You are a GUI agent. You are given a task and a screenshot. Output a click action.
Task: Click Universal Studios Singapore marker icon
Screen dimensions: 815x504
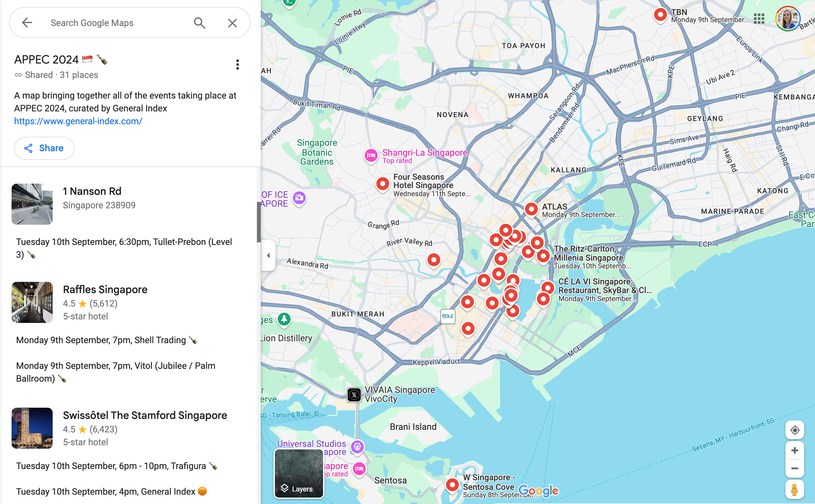coord(357,447)
